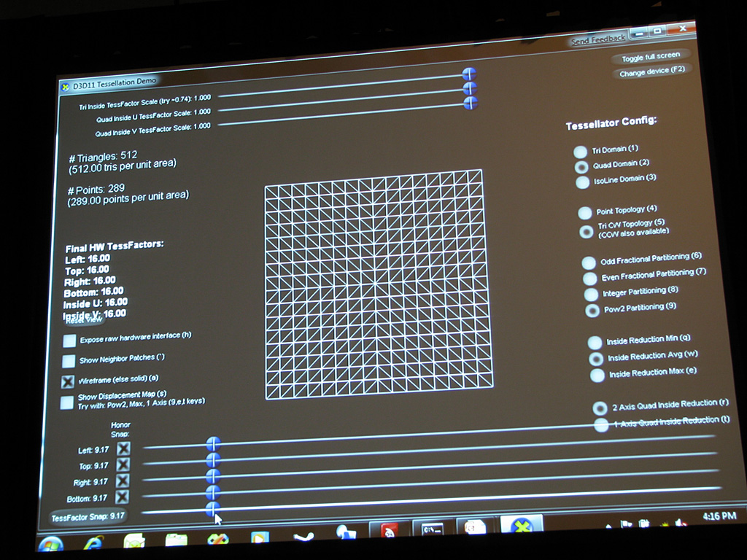747x560 pixels.
Task: Click the Change device (F2) button
Action: click(651, 72)
